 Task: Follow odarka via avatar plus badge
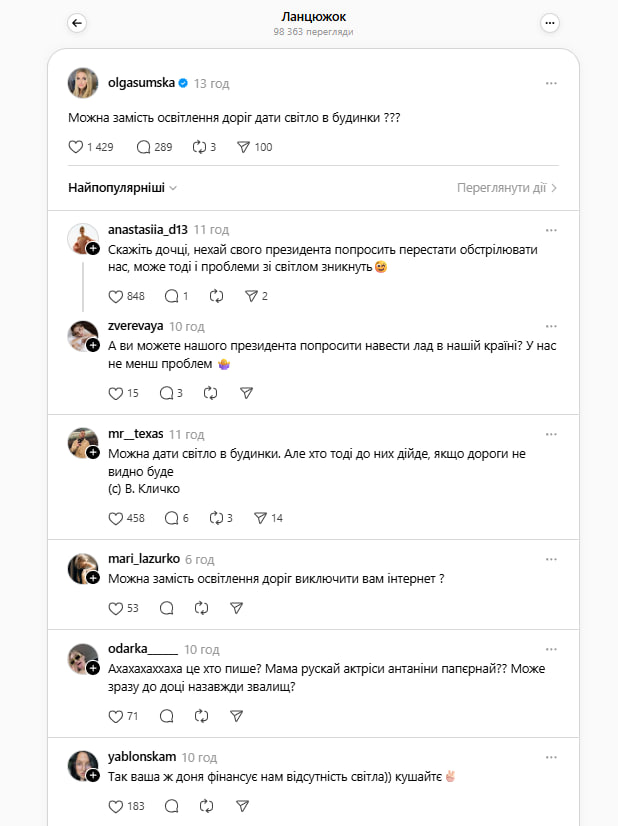tap(92, 668)
